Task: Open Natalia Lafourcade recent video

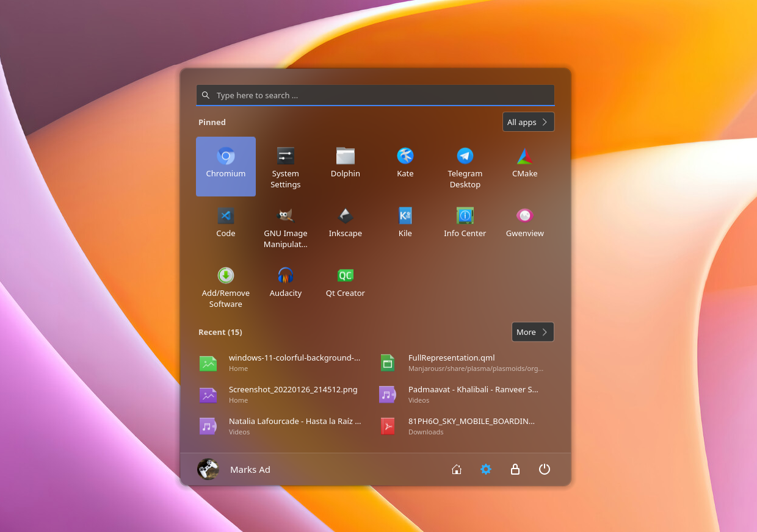Action: [286, 426]
